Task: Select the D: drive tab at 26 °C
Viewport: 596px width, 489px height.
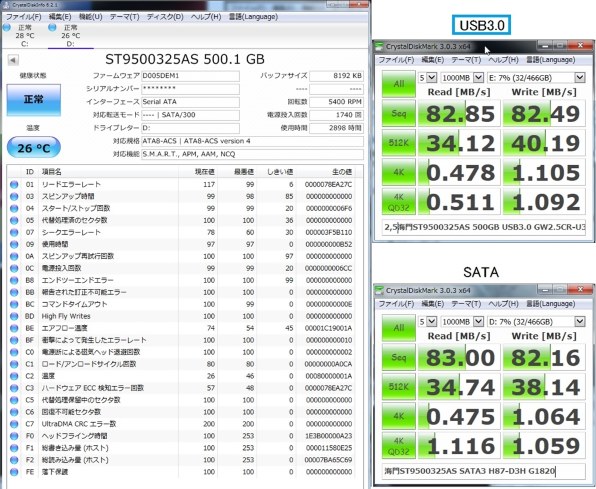Action: pyautogui.click(x=70, y=36)
